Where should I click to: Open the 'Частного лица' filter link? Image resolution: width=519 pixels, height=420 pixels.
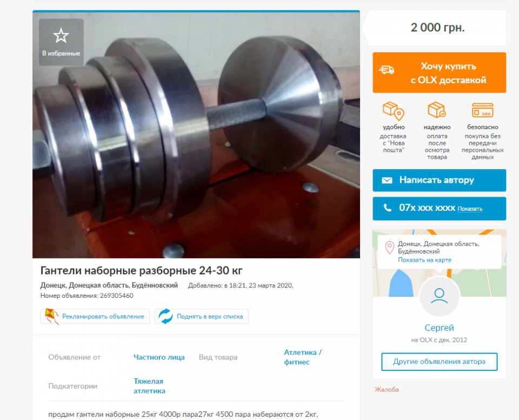pyautogui.click(x=159, y=357)
